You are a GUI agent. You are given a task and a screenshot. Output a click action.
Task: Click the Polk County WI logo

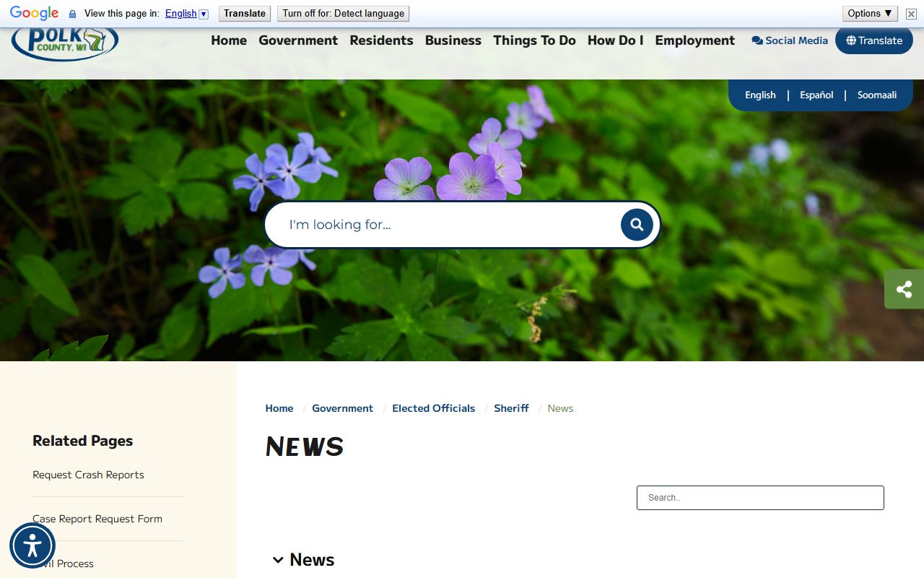click(65, 43)
